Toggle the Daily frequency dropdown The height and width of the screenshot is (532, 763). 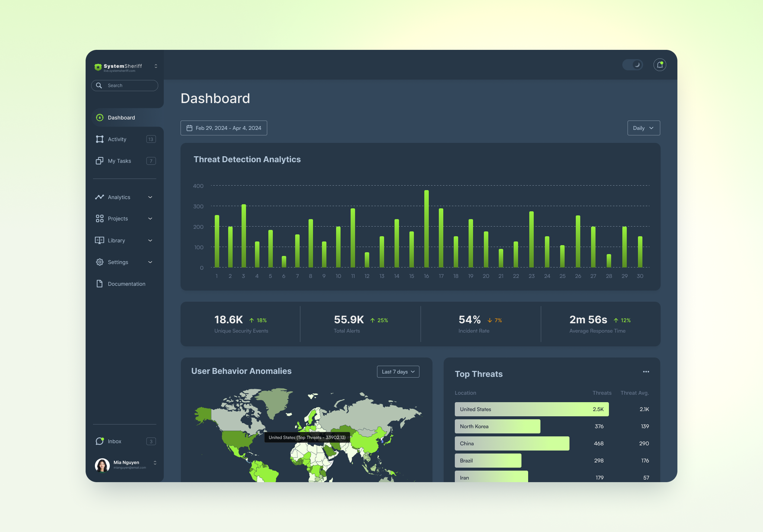tap(643, 128)
